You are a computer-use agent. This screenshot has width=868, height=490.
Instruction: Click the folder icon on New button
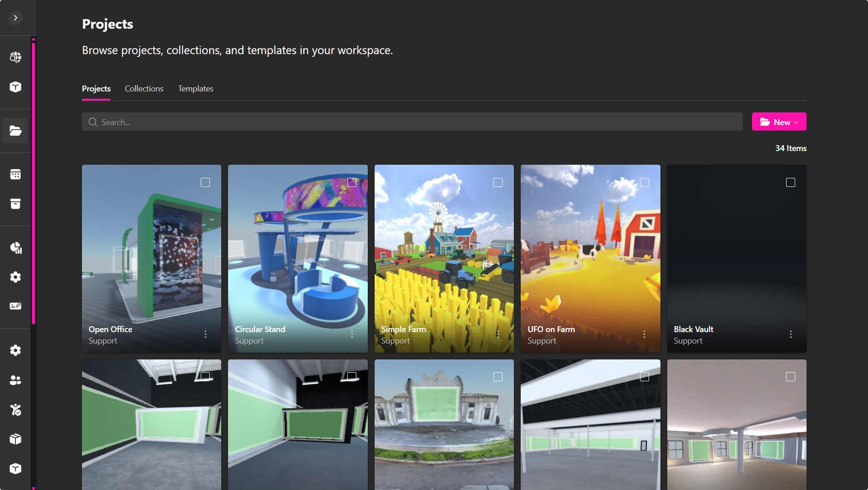[x=765, y=122]
